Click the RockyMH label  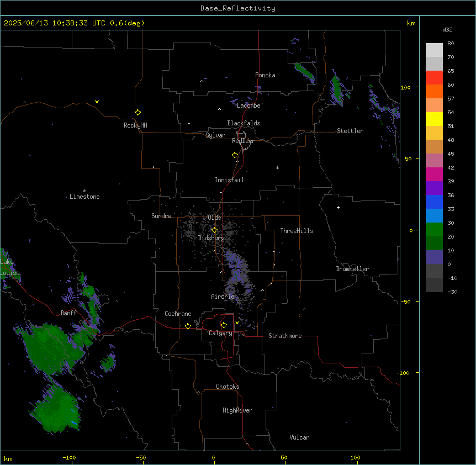pos(135,125)
